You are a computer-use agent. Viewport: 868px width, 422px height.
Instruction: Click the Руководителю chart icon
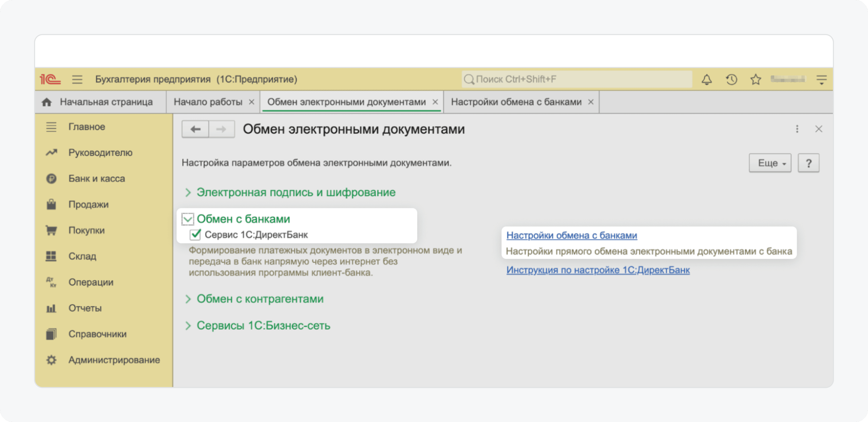coord(51,153)
